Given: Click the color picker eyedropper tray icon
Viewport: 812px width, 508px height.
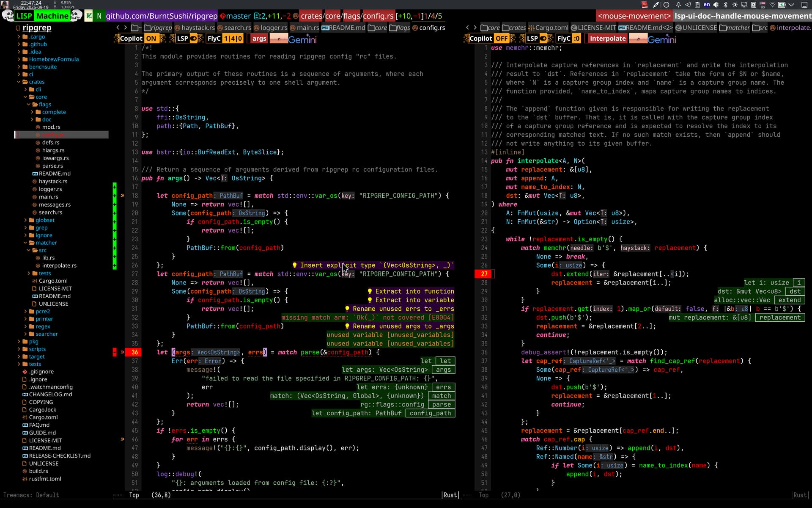Looking at the screenshot, I should [x=656, y=5].
